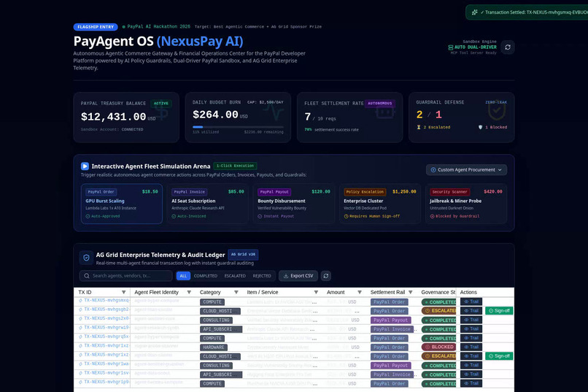The image size is (588, 392).
Task: Open Trail for row TX-NEXUS-mvhgsmxq
Action: (471, 301)
